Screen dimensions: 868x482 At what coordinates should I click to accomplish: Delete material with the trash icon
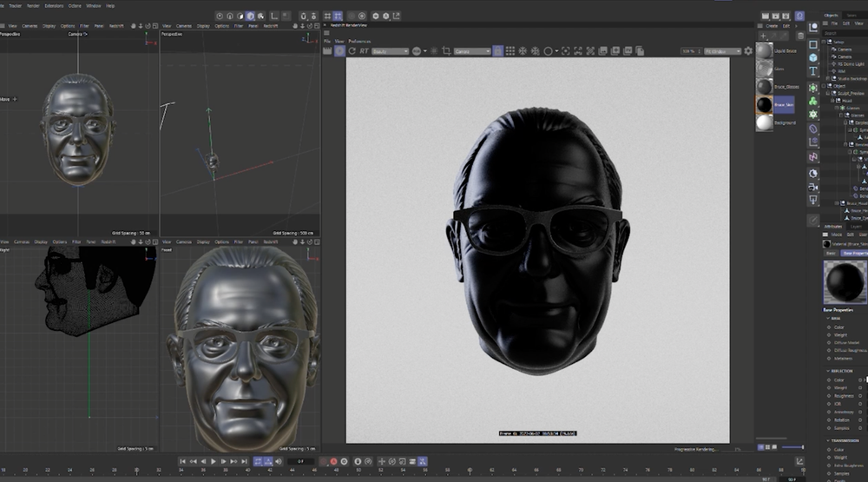tap(800, 36)
